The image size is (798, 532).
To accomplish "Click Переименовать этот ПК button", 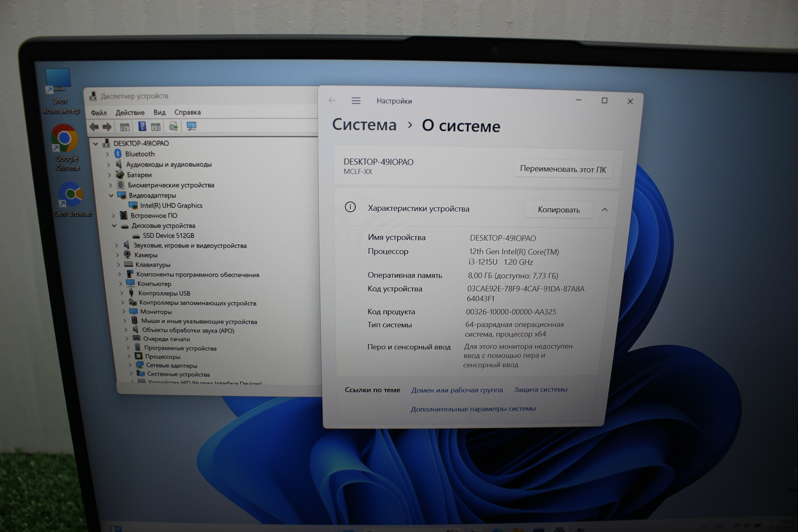I will (x=563, y=169).
